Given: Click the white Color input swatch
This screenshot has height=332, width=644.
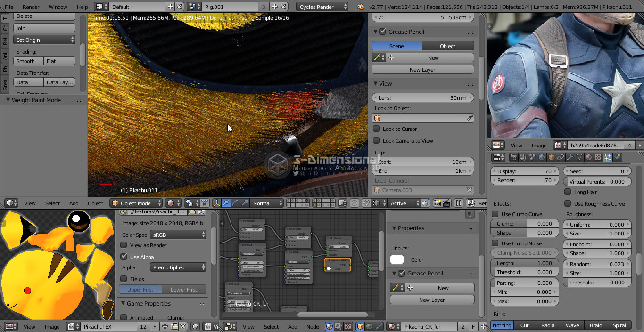Looking at the screenshot, I should coord(397,259).
